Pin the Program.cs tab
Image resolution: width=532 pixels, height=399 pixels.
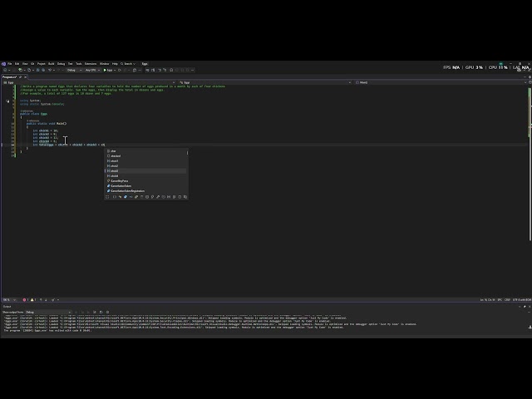(20, 77)
